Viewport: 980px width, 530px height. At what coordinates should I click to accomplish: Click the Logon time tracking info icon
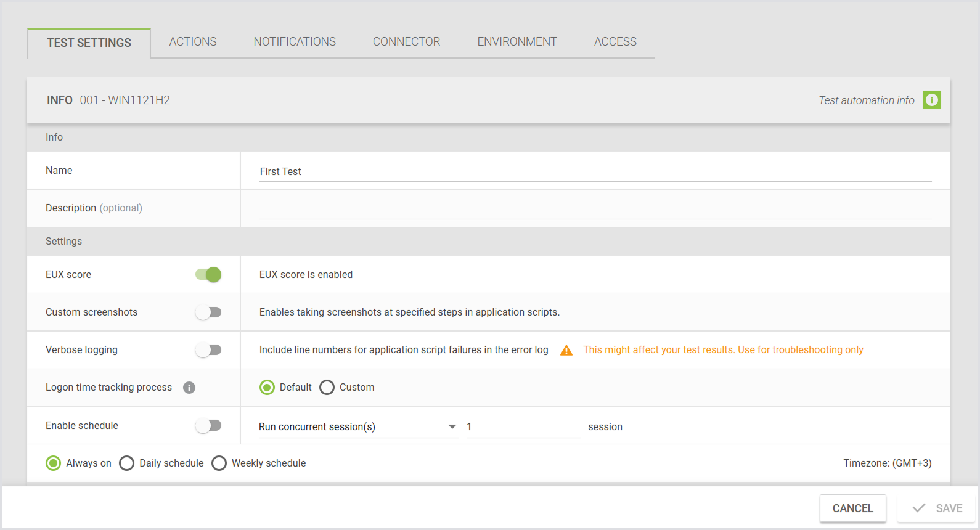click(x=189, y=388)
